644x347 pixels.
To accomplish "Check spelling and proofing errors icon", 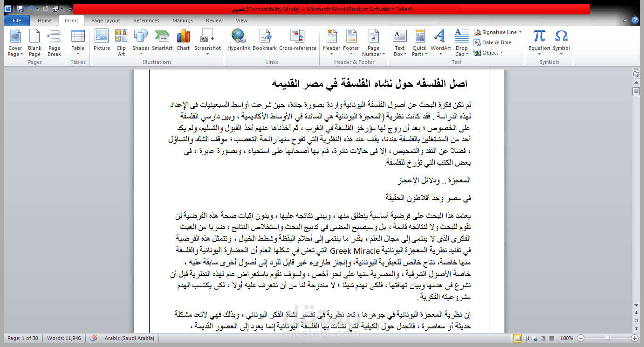I will 93,338.
